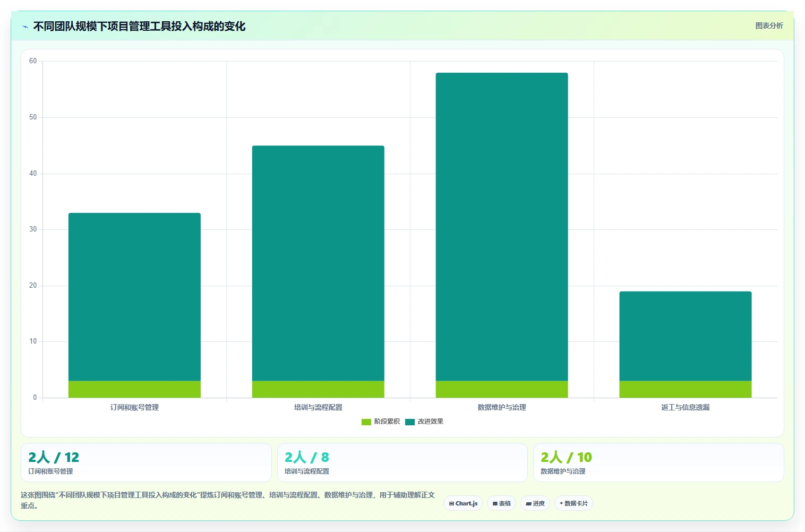Click the y-axis value 60
This screenshot has height=532, width=805.
(x=33, y=61)
